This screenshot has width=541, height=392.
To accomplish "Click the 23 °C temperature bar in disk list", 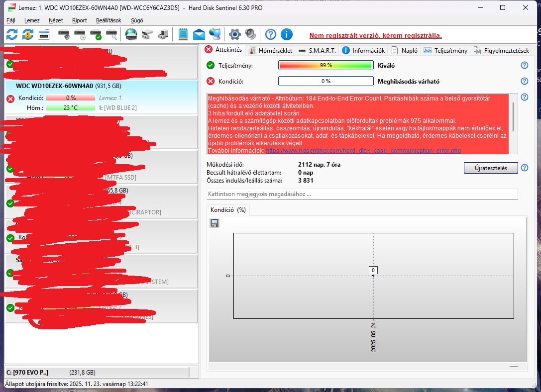I will pos(70,108).
